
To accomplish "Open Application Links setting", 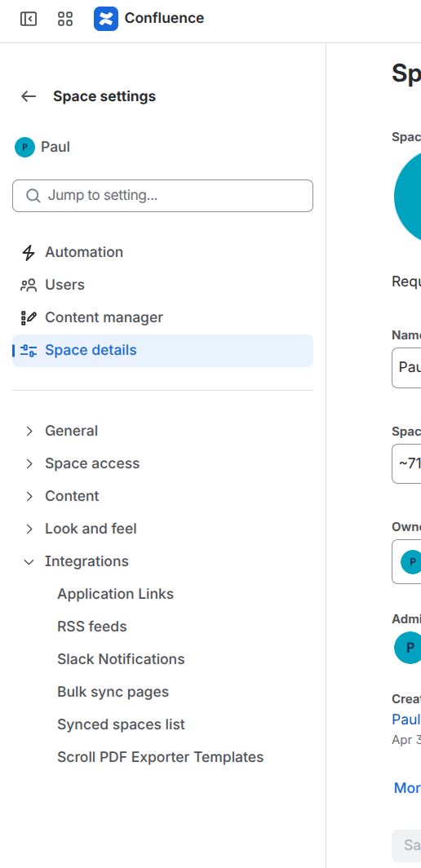I will 116,594.
